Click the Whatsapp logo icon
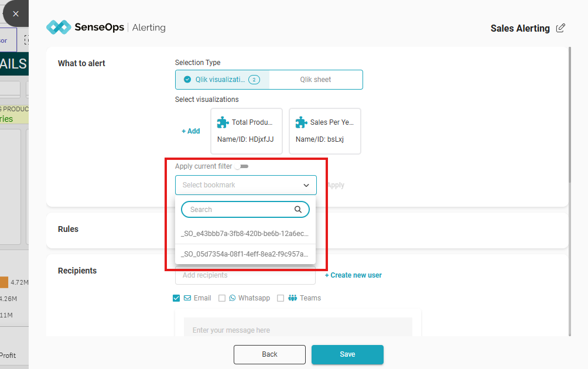The width and height of the screenshot is (588, 369). coord(233,298)
